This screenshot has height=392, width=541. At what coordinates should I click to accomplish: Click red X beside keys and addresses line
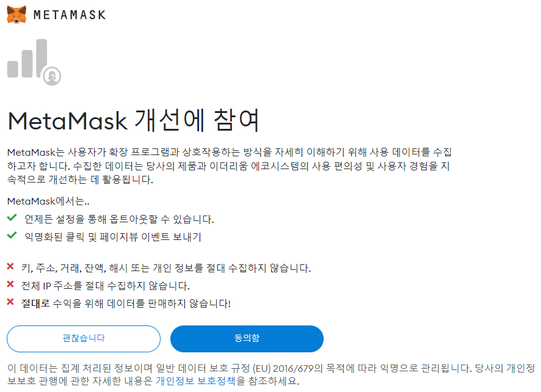(10, 266)
